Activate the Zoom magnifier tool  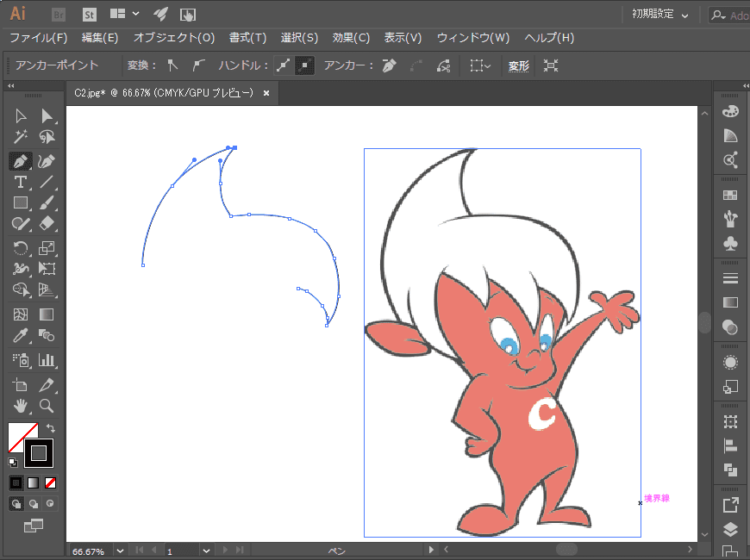[x=47, y=406]
